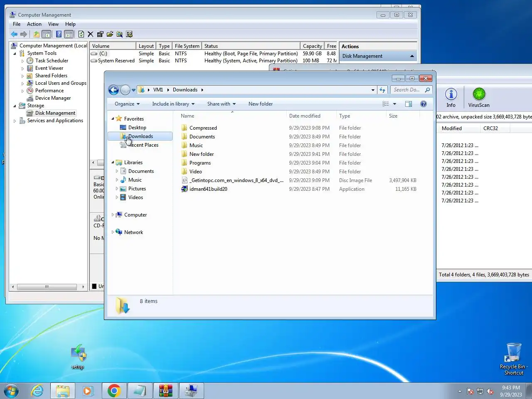The image size is (532, 399).
Task: Click the volume icon in system tray
Action: (x=490, y=391)
